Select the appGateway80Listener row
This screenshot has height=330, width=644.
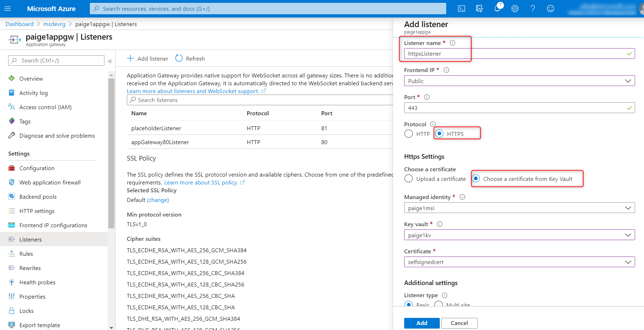click(260, 142)
